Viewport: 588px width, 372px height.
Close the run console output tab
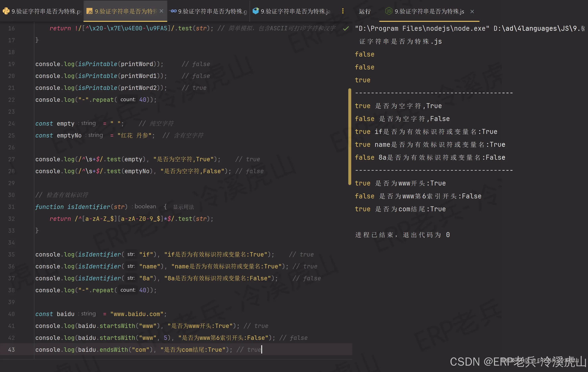pos(472,11)
